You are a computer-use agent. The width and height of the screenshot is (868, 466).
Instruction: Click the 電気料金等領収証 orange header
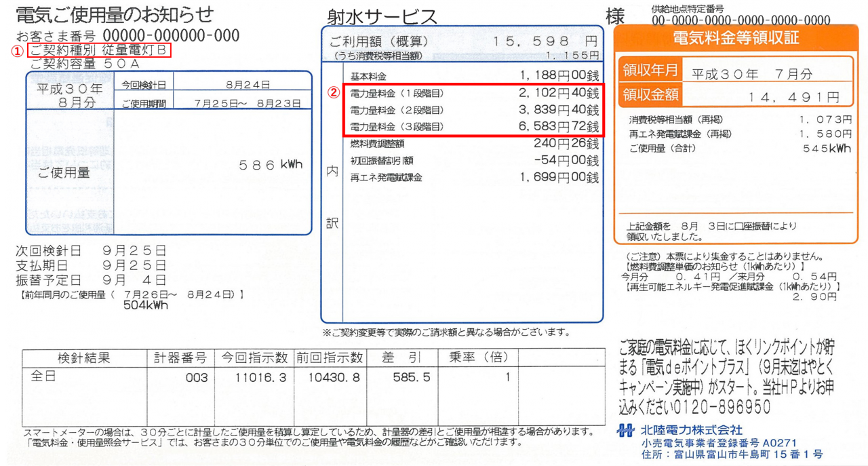click(735, 38)
